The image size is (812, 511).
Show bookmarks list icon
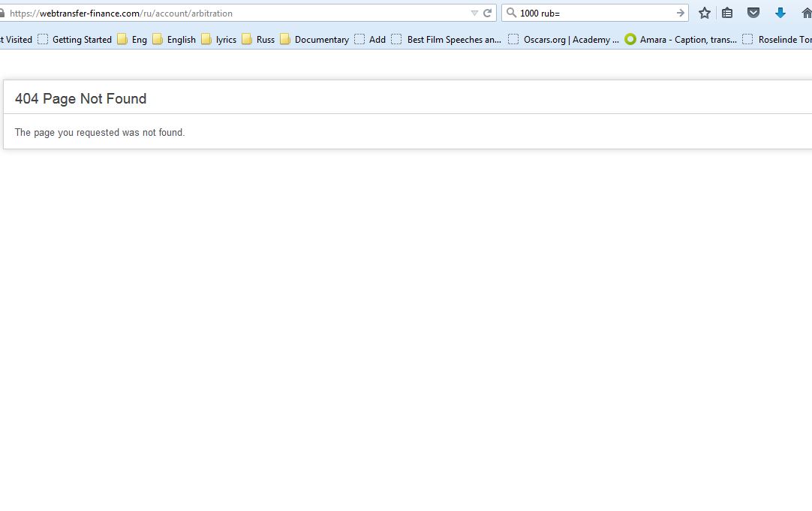(727, 13)
